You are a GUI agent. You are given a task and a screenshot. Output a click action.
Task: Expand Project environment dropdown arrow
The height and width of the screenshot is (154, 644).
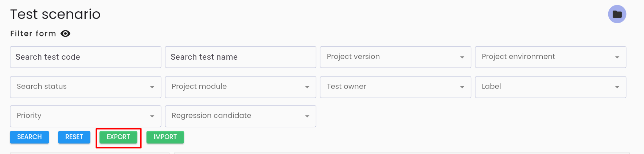click(x=617, y=57)
